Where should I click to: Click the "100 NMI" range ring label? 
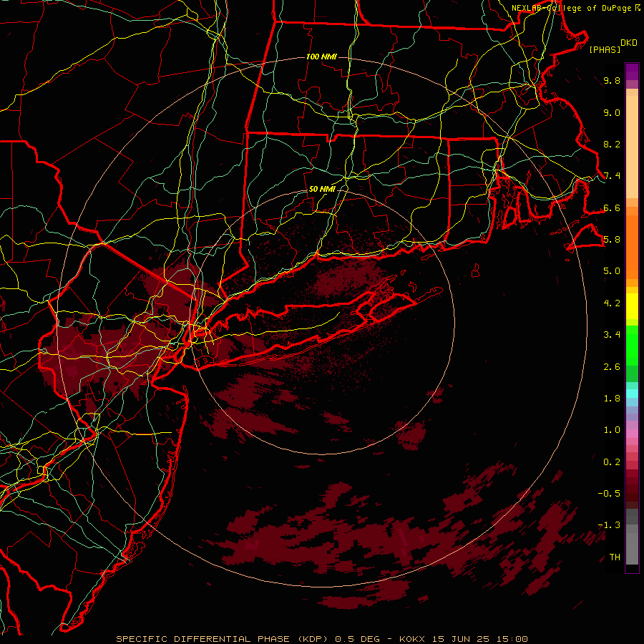click(x=321, y=57)
